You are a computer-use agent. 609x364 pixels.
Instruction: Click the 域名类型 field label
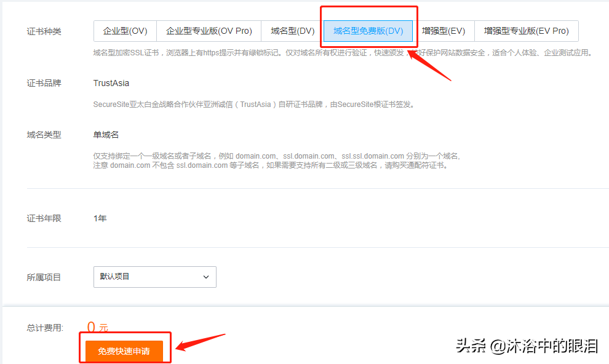tap(44, 135)
